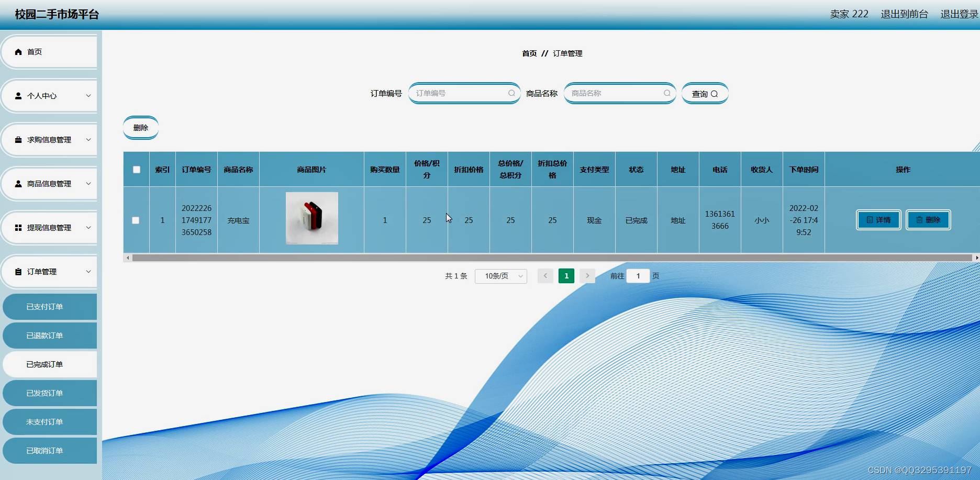Image resolution: width=980 pixels, height=480 pixels.
Task: Click the person icon beside 个人中心
Action: [18, 96]
